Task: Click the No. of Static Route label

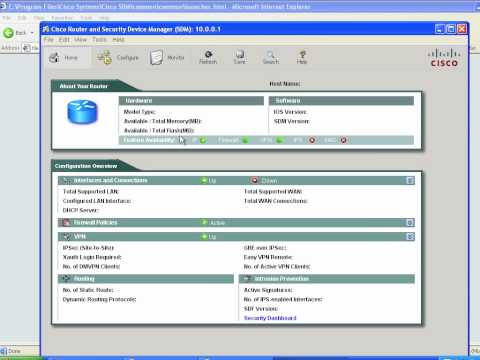Action: click(x=88, y=290)
